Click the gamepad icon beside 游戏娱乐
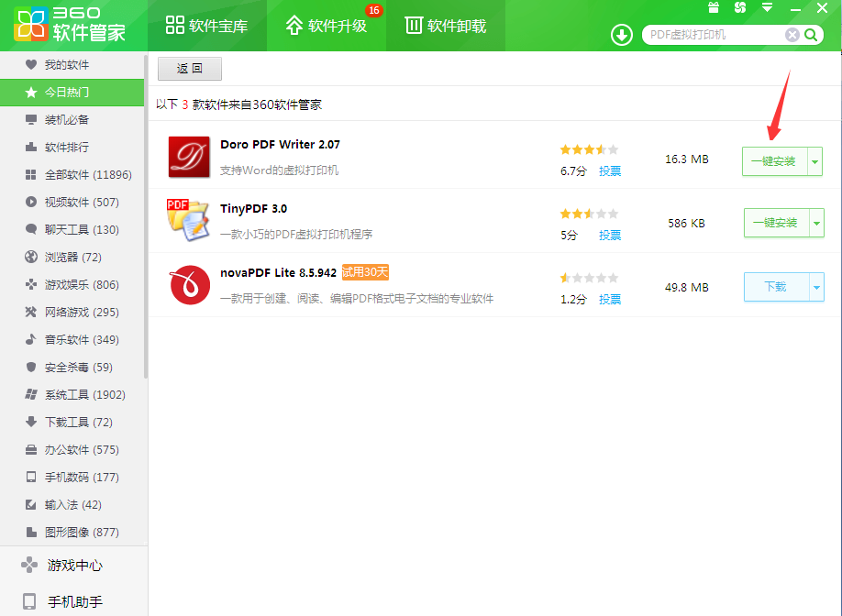842x616 pixels. pyautogui.click(x=31, y=284)
